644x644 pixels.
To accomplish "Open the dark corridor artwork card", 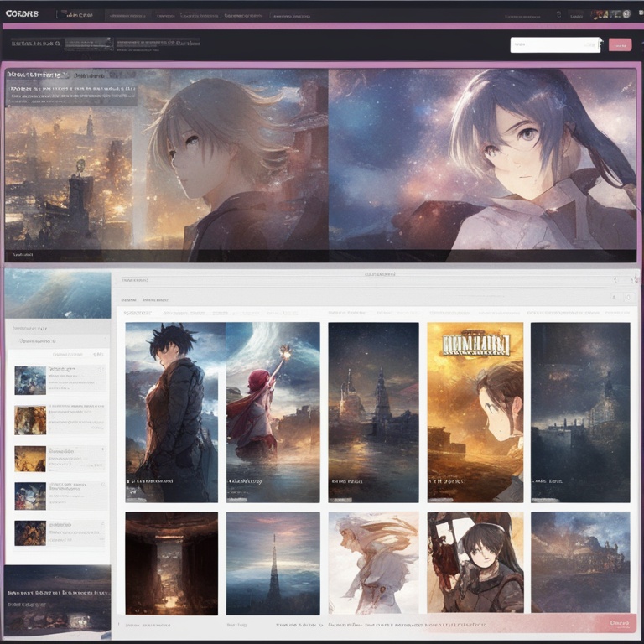I will pyautogui.click(x=172, y=563).
